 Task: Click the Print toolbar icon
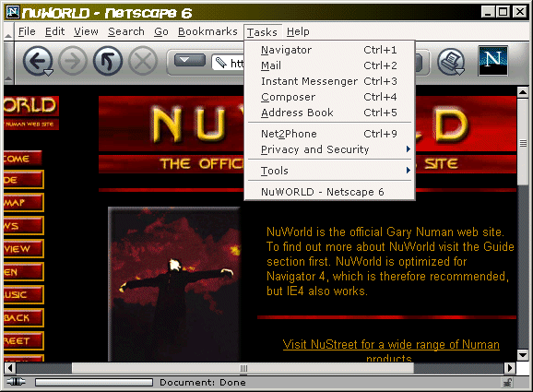tap(451, 62)
